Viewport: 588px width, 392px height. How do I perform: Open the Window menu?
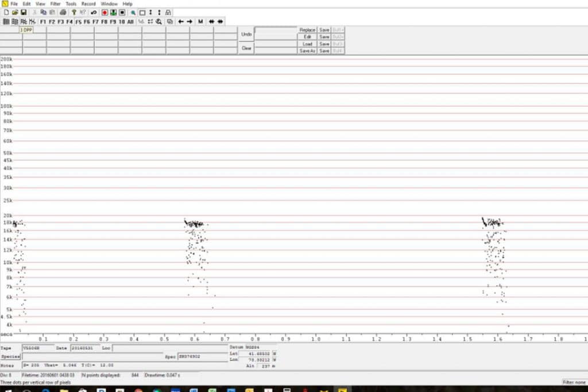pyautogui.click(x=109, y=4)
